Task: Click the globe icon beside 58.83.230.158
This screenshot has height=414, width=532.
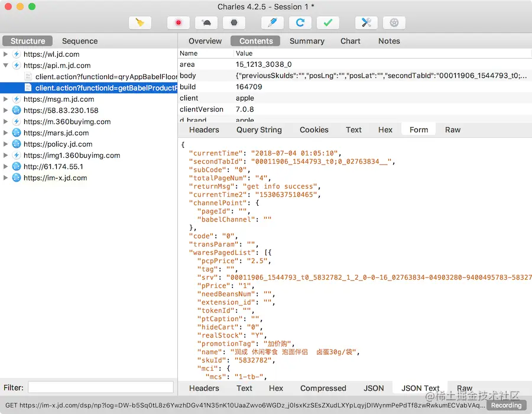Action: click(17, 110)
